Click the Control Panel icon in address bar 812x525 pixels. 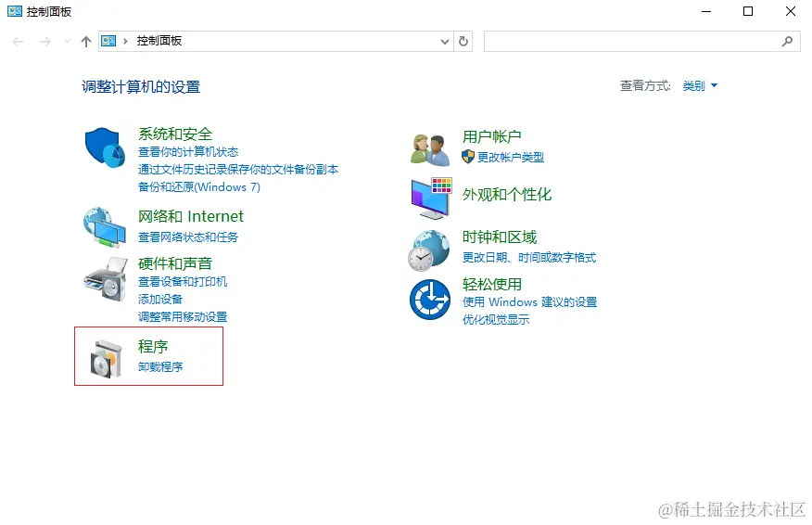click(108, 41)
